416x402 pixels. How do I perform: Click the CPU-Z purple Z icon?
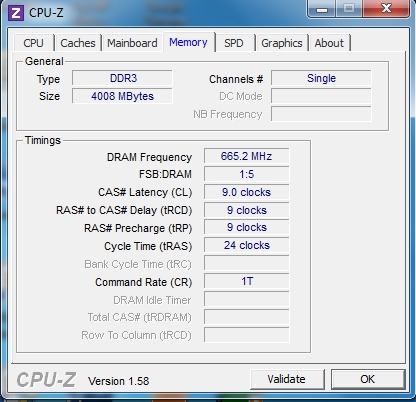(16, 13)
